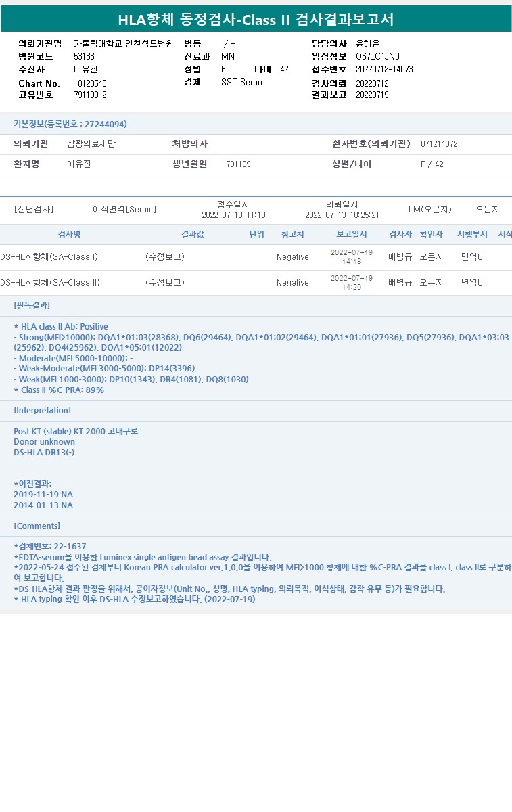Viewport: 512px width, 812px height.
Task: Click test request date 20220712
Action: tap(372, 83)
